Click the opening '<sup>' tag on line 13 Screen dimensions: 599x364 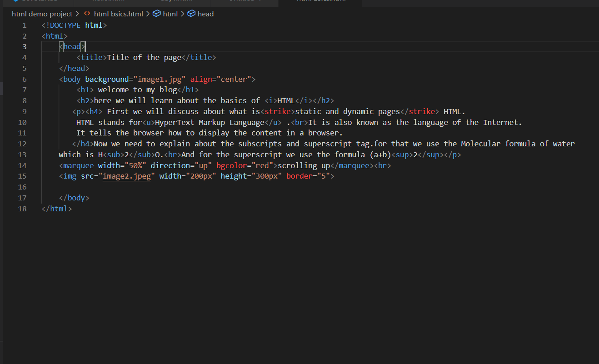click(402, 155)
